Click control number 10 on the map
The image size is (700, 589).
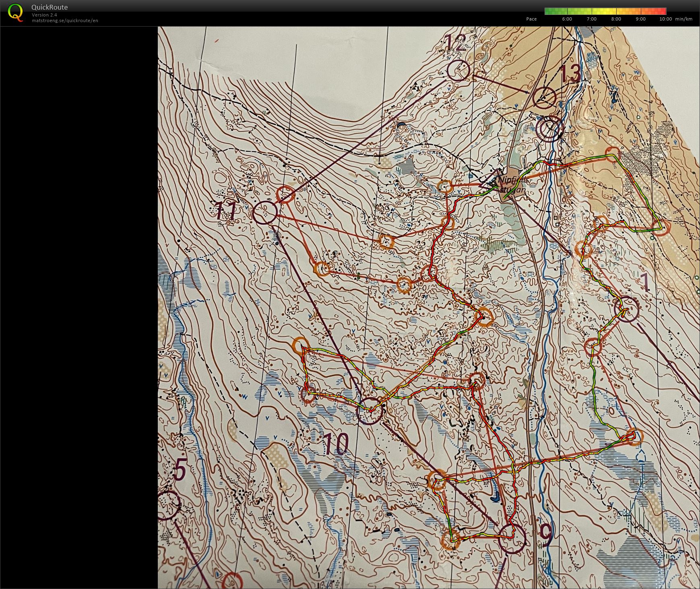click(336, 444)
